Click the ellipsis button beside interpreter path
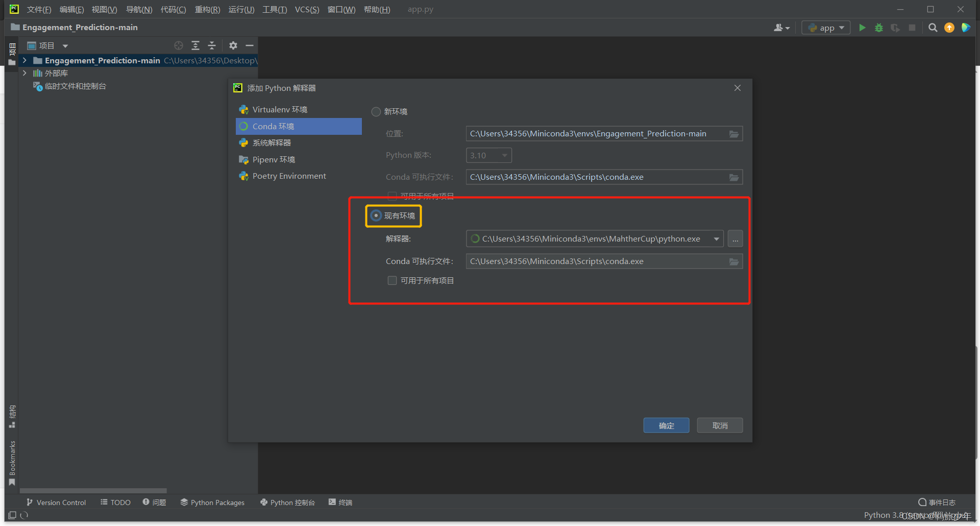The image size is (980, 526). [735, 239]
